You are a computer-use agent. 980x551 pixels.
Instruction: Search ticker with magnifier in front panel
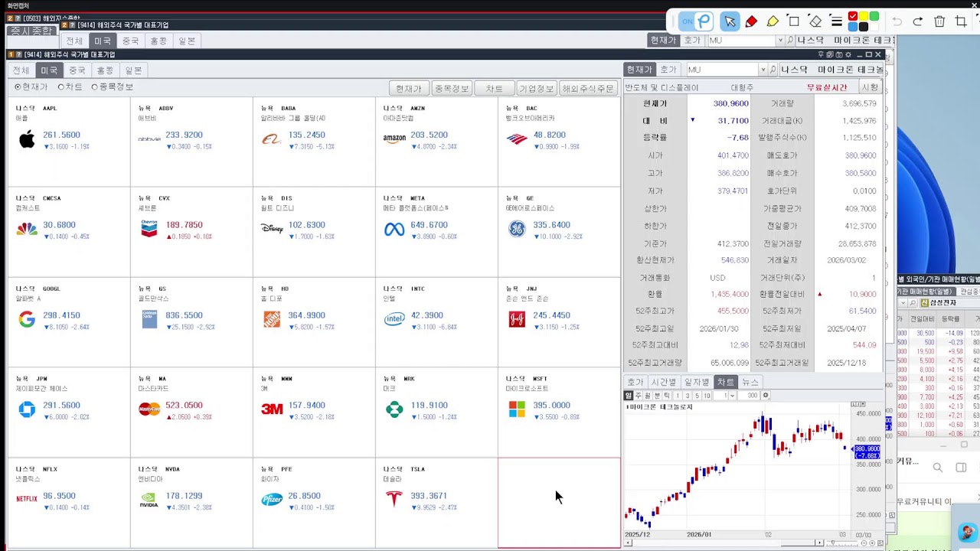coord(773,70)
